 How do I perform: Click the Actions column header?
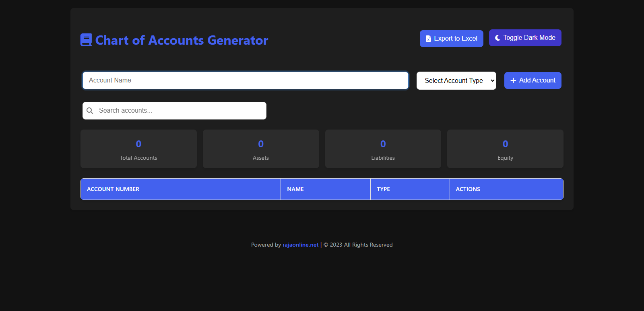click(x=506, y=189)
